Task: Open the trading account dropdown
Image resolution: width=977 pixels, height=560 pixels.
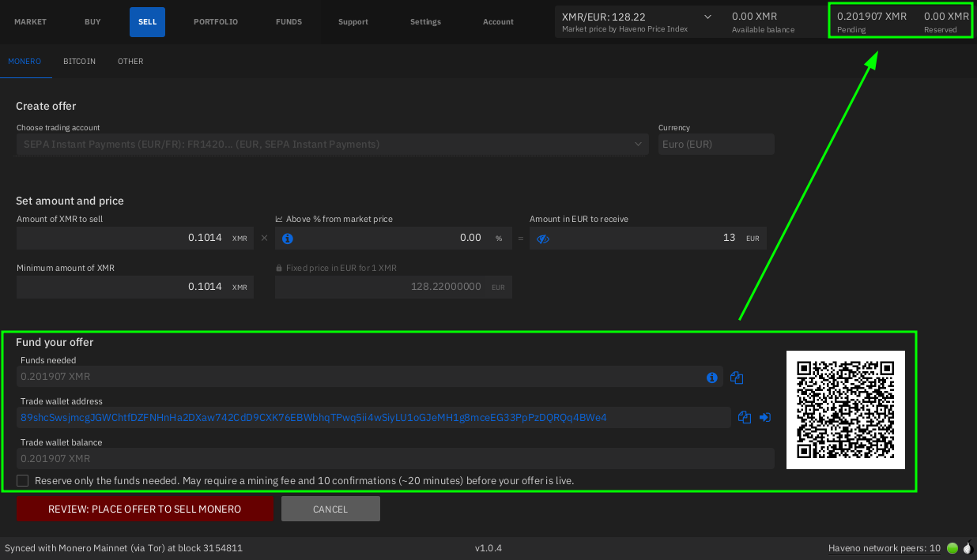Action: tap(333, 145)
